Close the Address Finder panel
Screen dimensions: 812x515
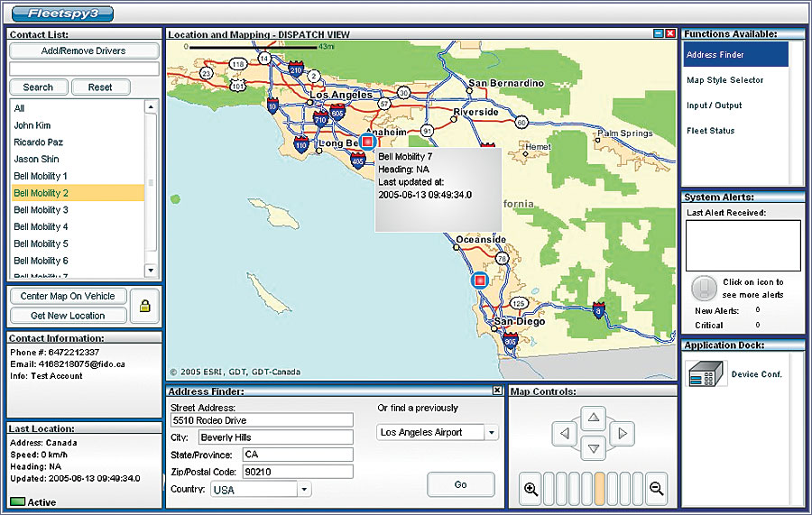click(496, 391)
